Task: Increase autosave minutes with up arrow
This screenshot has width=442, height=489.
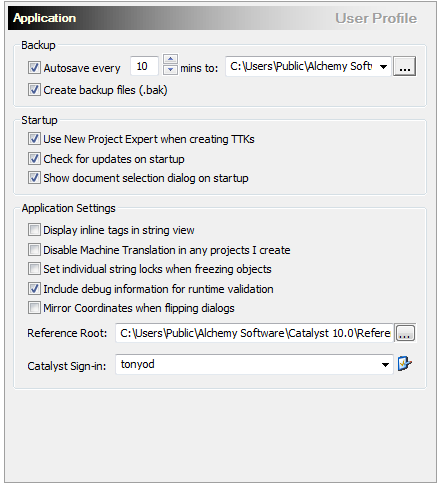Action: (170, 59)
